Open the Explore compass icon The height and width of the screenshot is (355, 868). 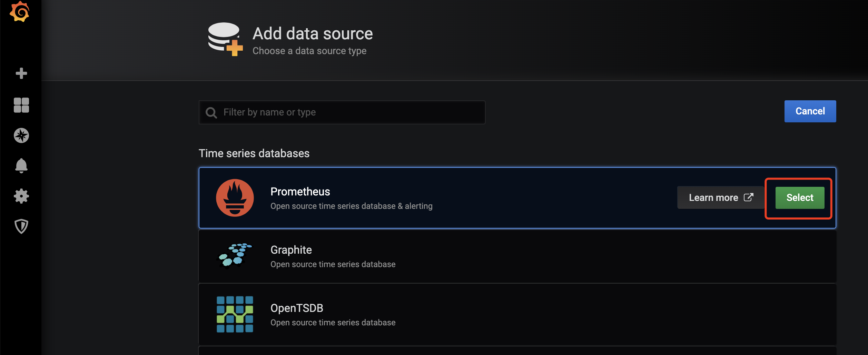point(21,135)
